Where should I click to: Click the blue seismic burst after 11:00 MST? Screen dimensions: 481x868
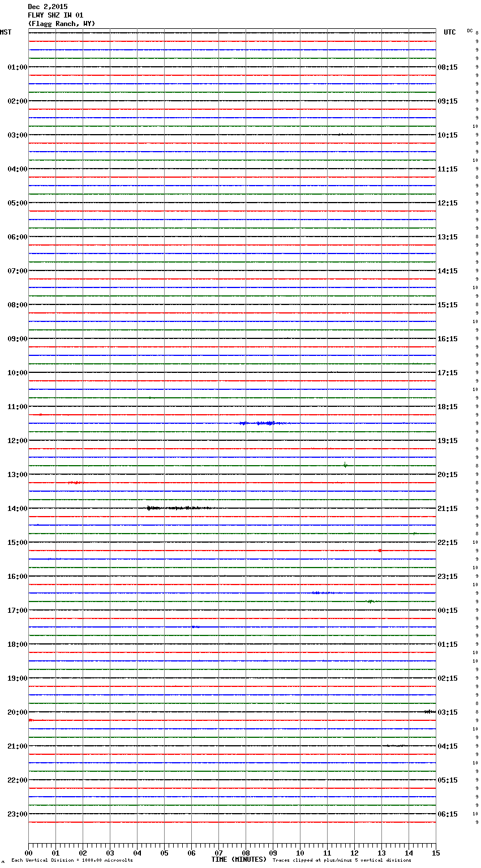click(x=264, y=423)
